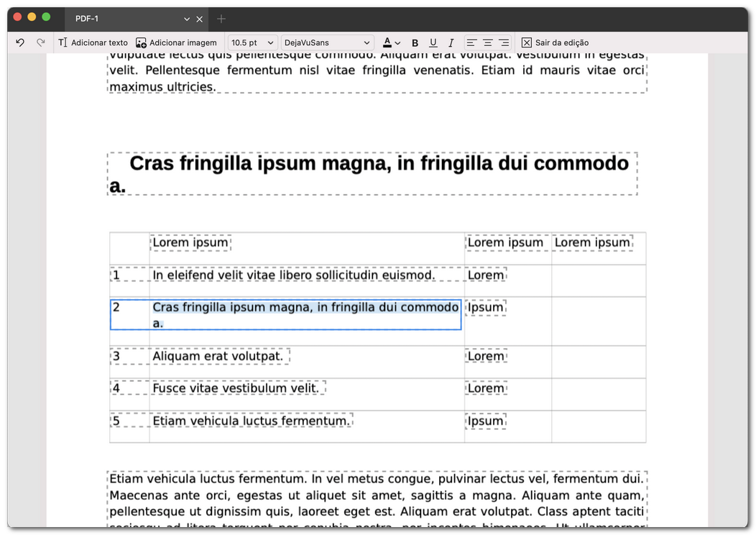Apply left text alignment

coord(471,42)
